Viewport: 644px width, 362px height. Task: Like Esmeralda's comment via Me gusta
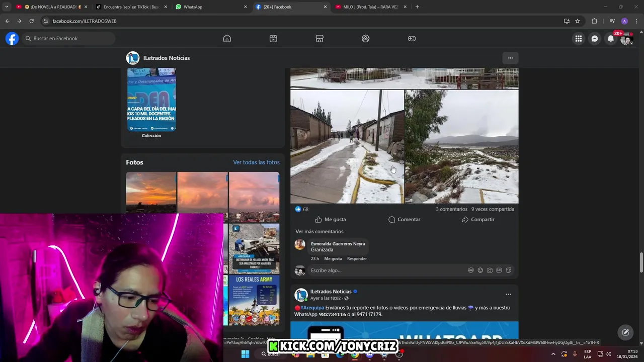click(x=333, y=259)
